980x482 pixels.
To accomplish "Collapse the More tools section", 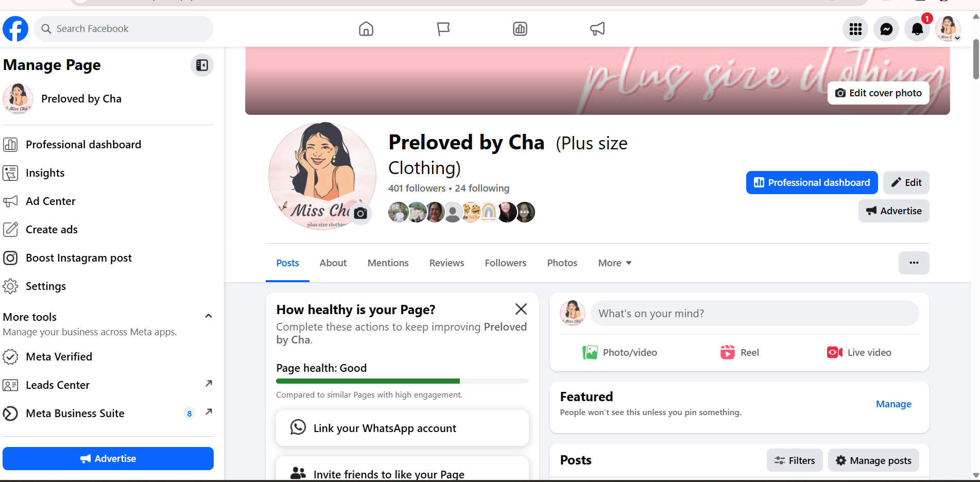I will (x=209, y=316).
